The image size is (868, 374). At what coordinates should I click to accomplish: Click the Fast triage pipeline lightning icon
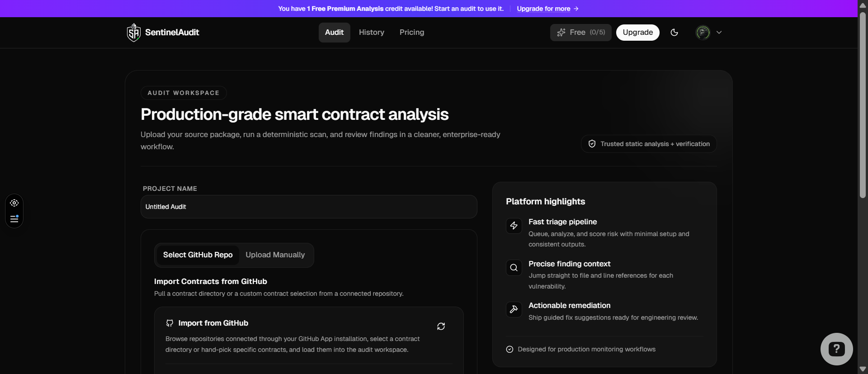pos(514,226)
